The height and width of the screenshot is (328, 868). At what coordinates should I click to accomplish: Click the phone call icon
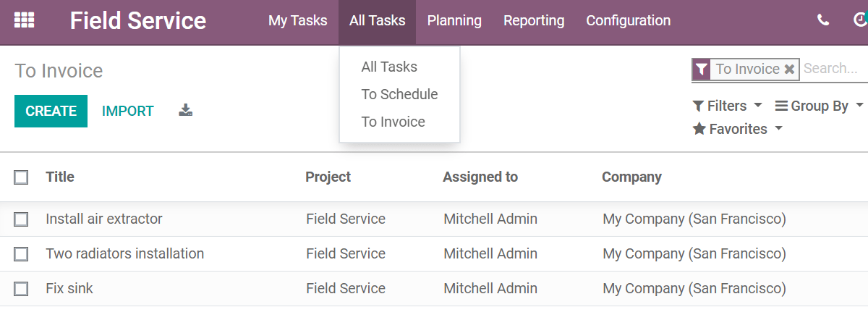coord(823,20)
